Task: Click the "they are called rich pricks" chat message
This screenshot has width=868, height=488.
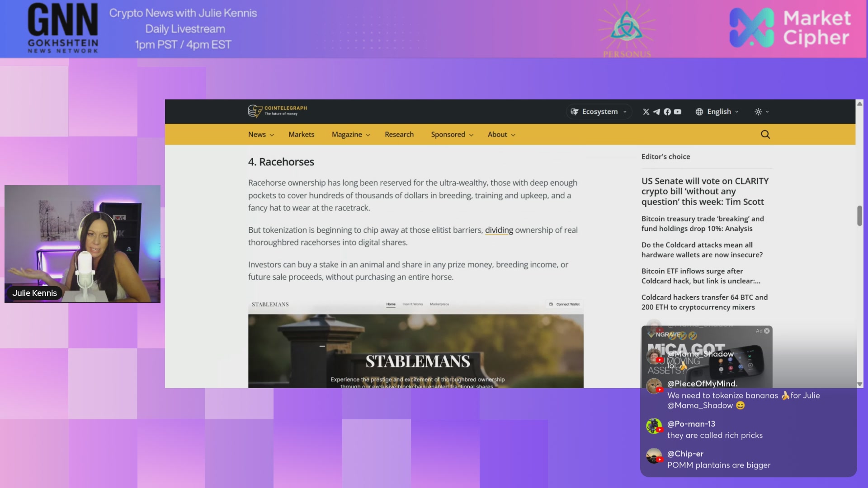Action: click(715, 435)
